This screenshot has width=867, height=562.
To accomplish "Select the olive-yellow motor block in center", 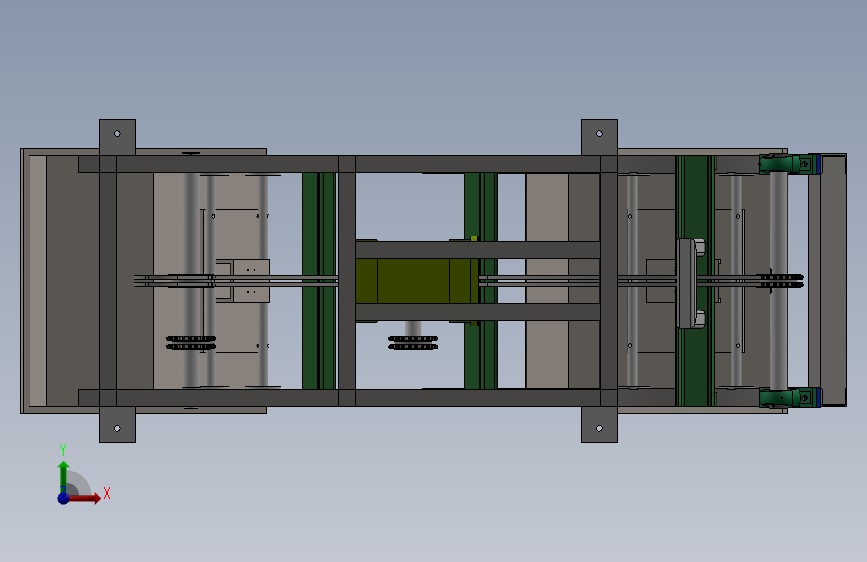I will [416, 281].
